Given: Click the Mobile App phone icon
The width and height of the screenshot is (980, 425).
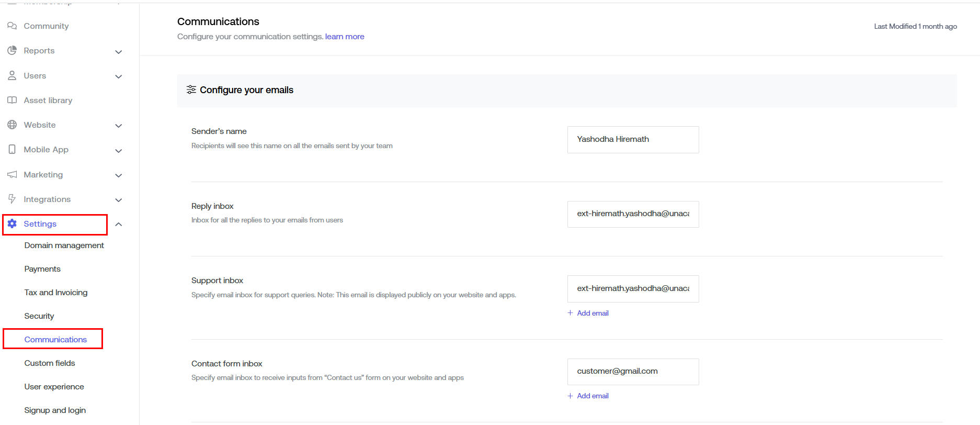Looking at the screenshot, I should [x=12, y=150].
